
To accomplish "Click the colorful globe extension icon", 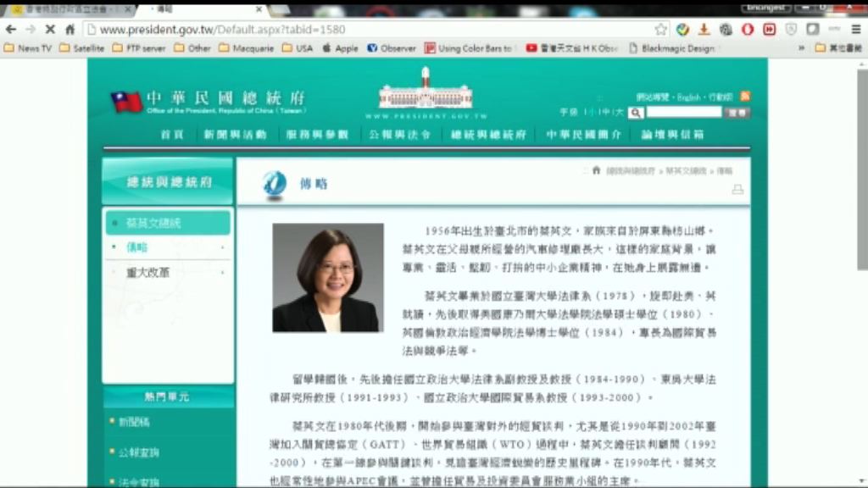I will point(682,28).
